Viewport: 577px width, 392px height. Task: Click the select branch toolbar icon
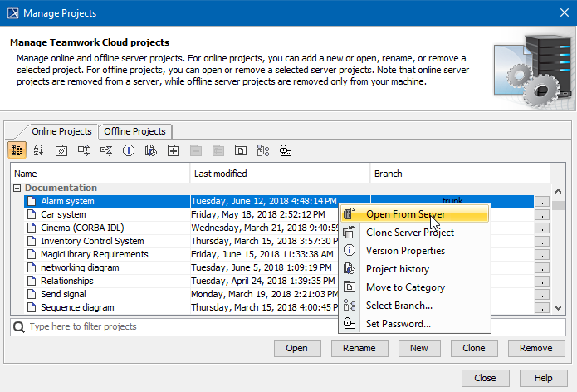pos(263,150)
